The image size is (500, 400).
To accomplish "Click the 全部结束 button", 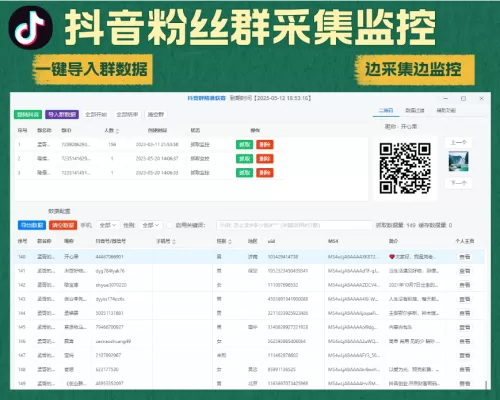I will tap(127, 115).
